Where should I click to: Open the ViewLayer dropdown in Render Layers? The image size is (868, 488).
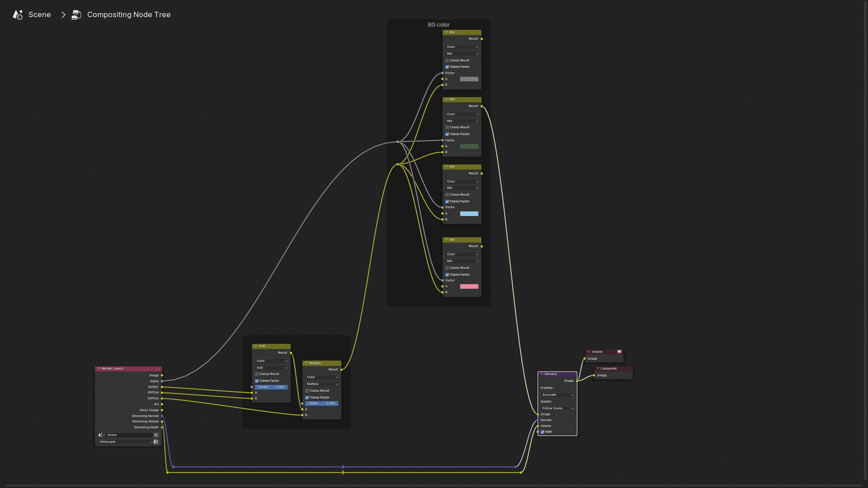point(125,442)
